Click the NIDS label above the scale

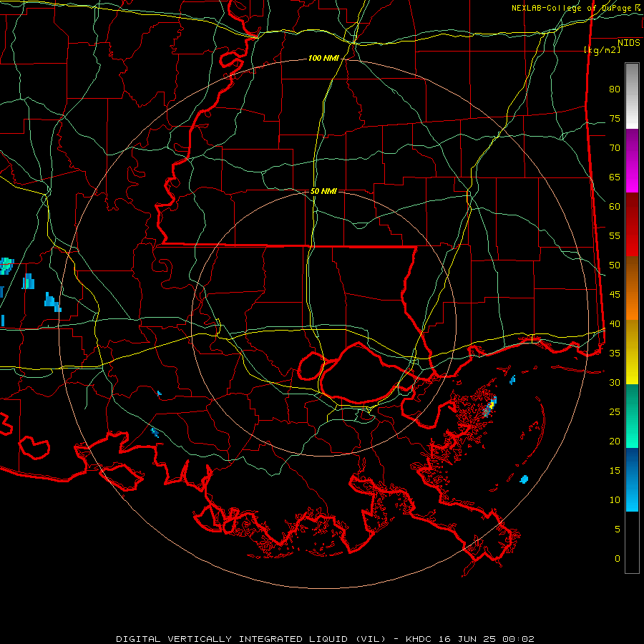click(x=628, y=43)
